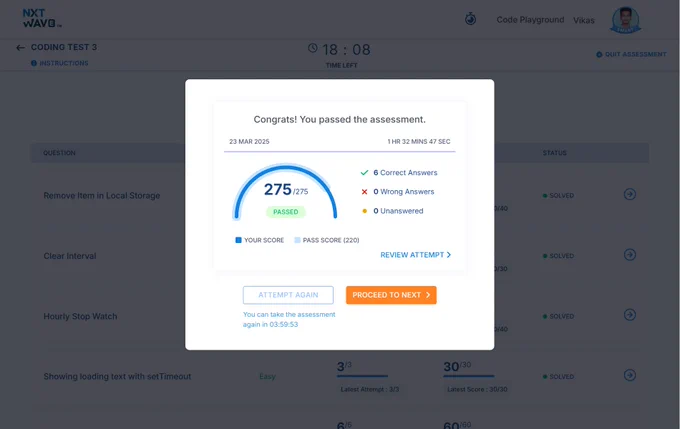This screenshot has width=680, height=429.
Task: Click the red cross beside Wrong Answers
Action: (364, 192)
